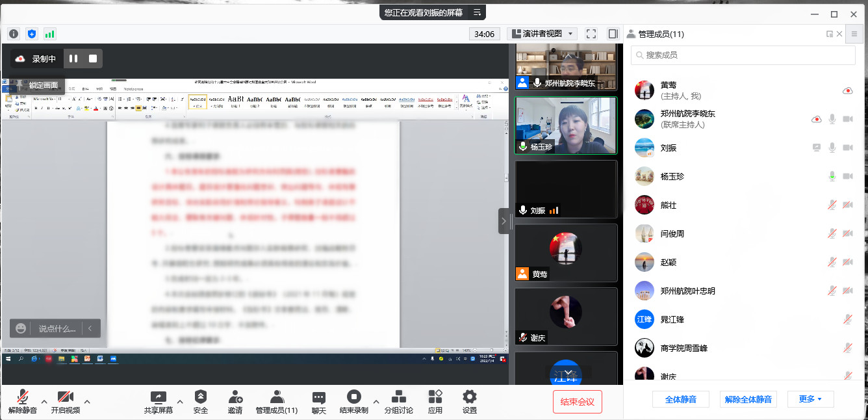Open the 演讲者视图 view dropdown
The width and height of the screenshot is (868, 420).
point(542,34)
